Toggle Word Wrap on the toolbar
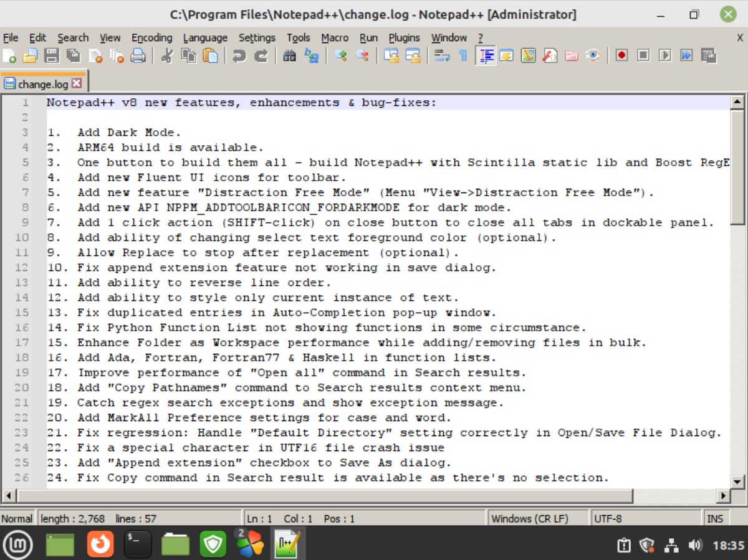748x560 pixels. 441,55
